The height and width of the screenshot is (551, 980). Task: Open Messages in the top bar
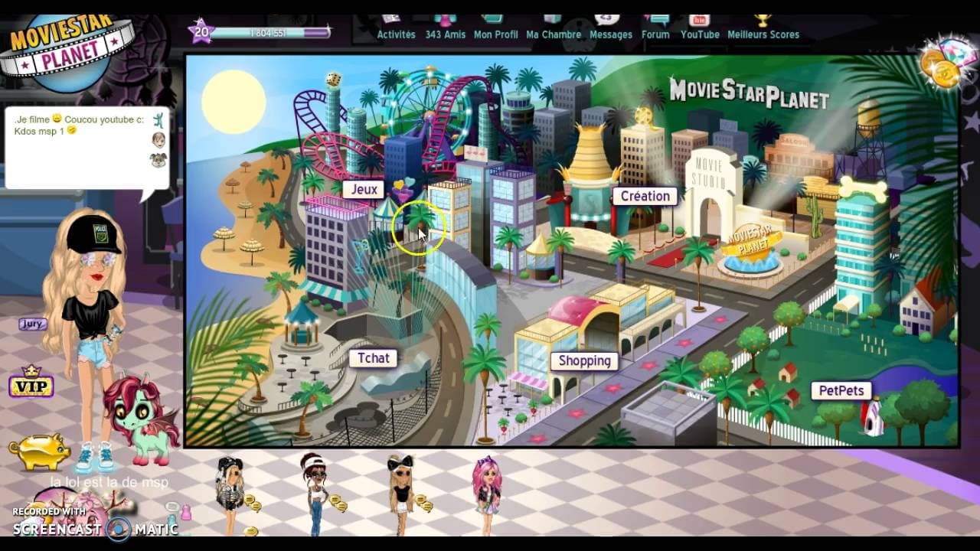[x=610, y=28]
